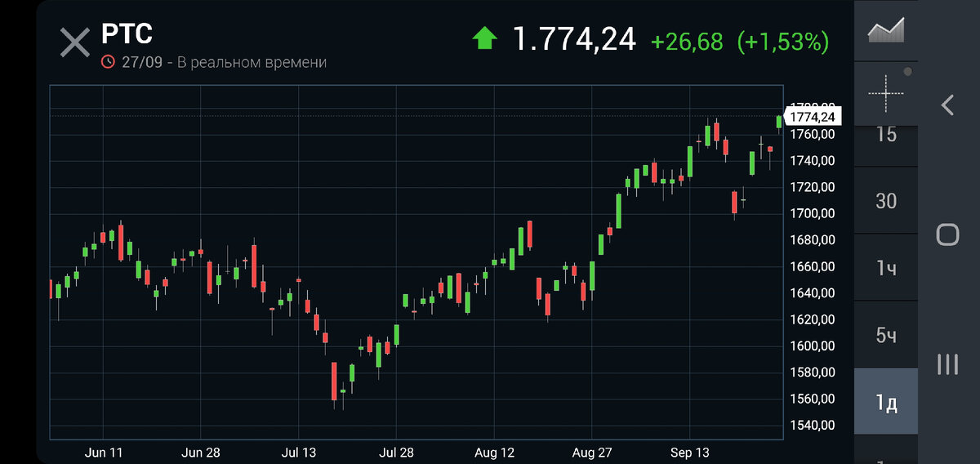980x464 pixels.
Task: Switch to 5ч timeframe
Action: 886,335
